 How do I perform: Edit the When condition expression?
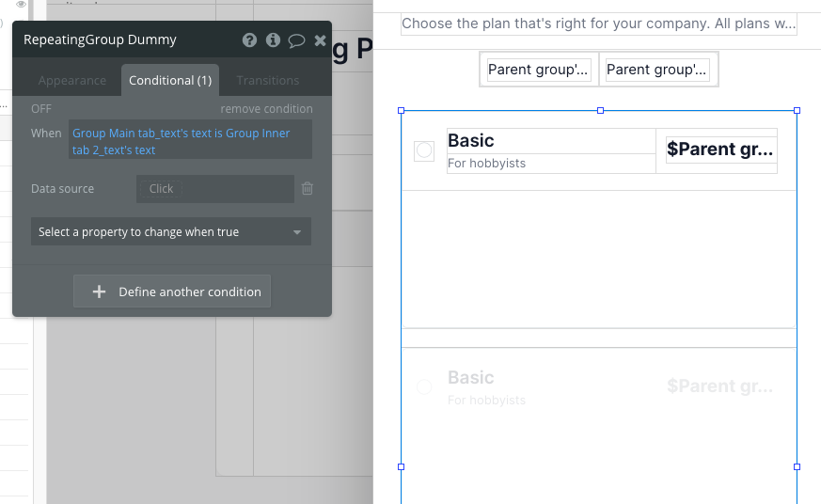click(190, 141)
